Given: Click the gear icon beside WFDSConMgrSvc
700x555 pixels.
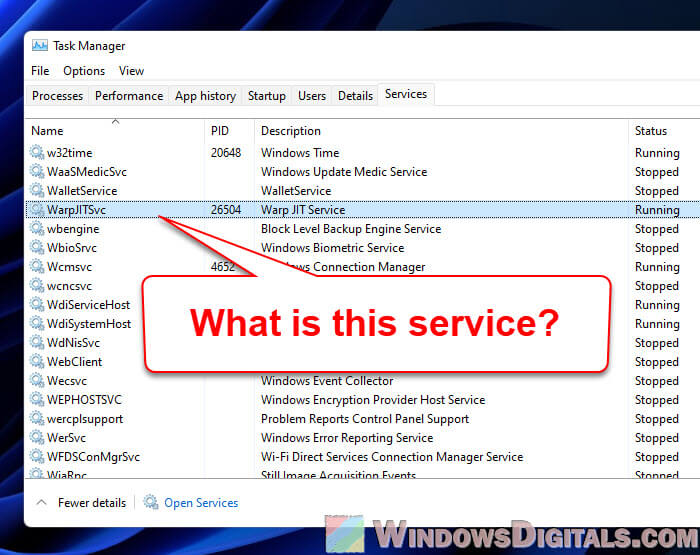Looking at the screenshot, I should [37, 456].
